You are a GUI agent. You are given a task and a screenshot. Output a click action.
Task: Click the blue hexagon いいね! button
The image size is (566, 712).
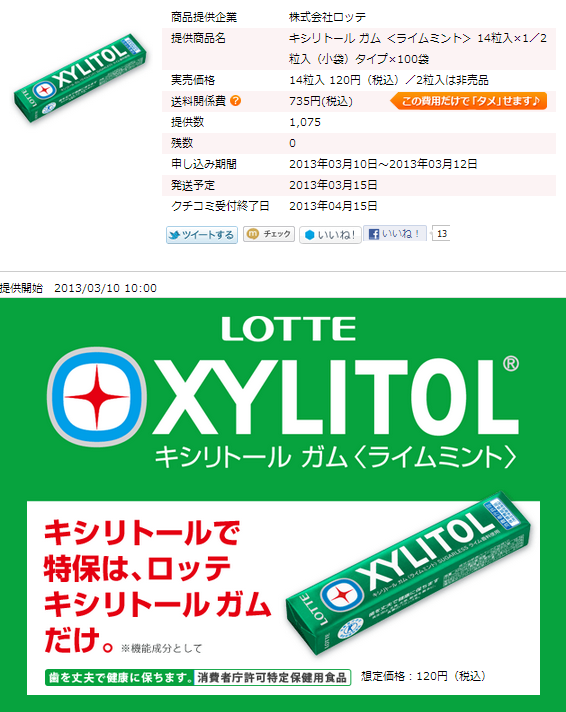[x=330, y=235]
